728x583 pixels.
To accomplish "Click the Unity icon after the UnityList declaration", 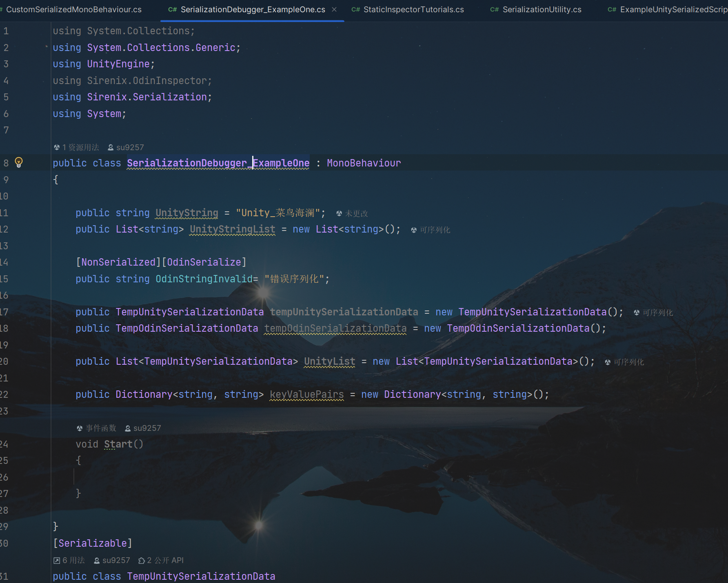I will click(608, 362).
